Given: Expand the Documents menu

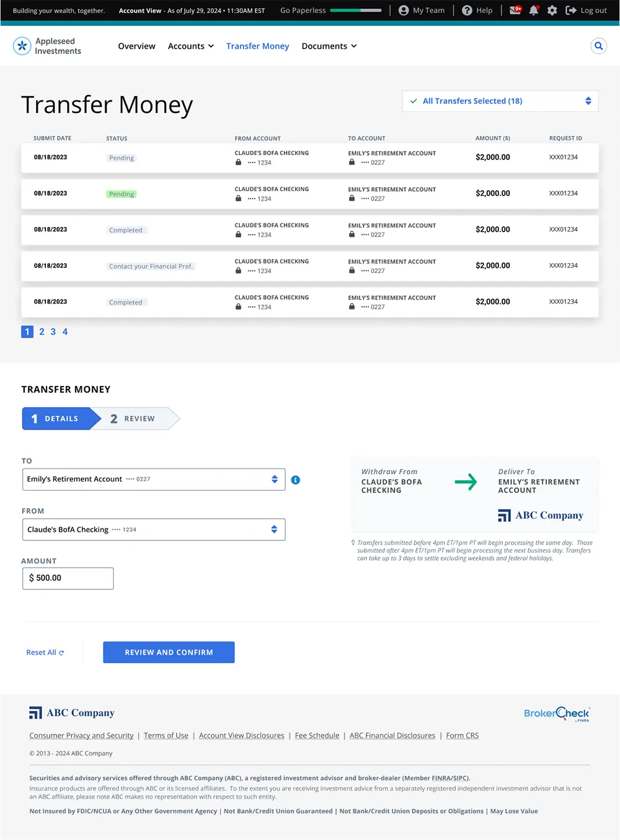Looking at the screenshot, I should coord(329,46).
